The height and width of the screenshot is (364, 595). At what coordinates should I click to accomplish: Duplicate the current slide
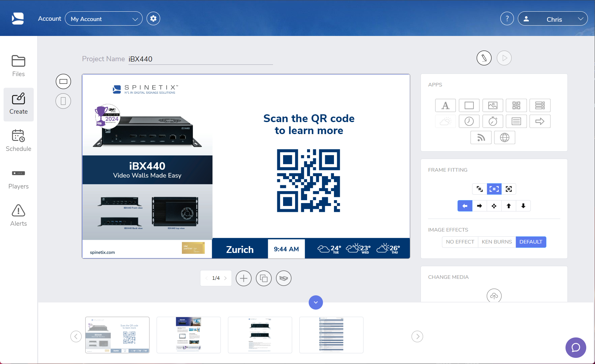pos(264,278)
